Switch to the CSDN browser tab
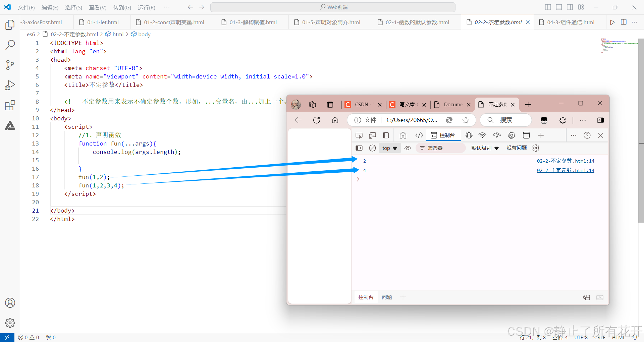Viewport: 644px width, 342px height. (363, 105)
